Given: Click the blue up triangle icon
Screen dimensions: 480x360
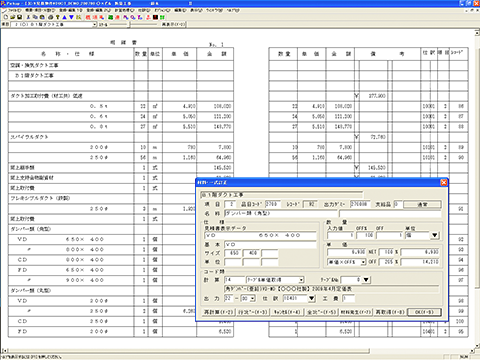Looking at the screenshot, I should 64,17.
